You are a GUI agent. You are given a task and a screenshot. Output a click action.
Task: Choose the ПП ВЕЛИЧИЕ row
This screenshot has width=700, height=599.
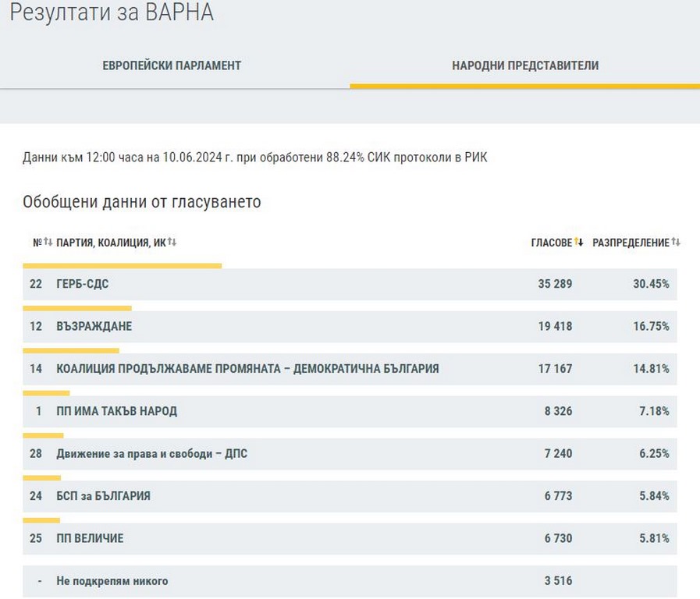coord(90,538)
